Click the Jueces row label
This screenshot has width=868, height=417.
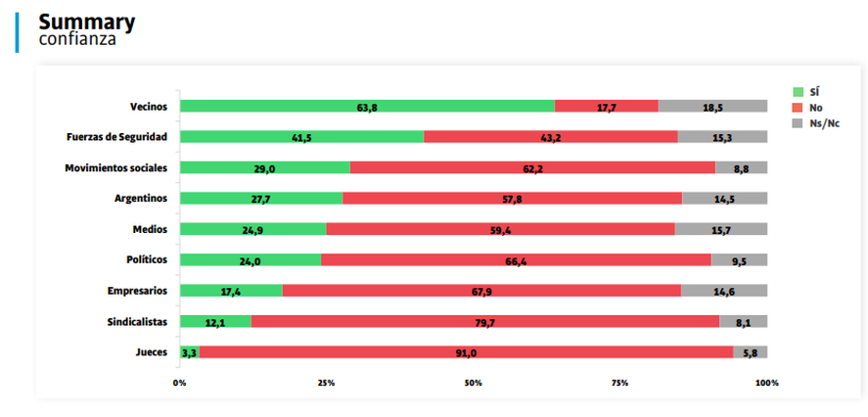coord(153,352)
